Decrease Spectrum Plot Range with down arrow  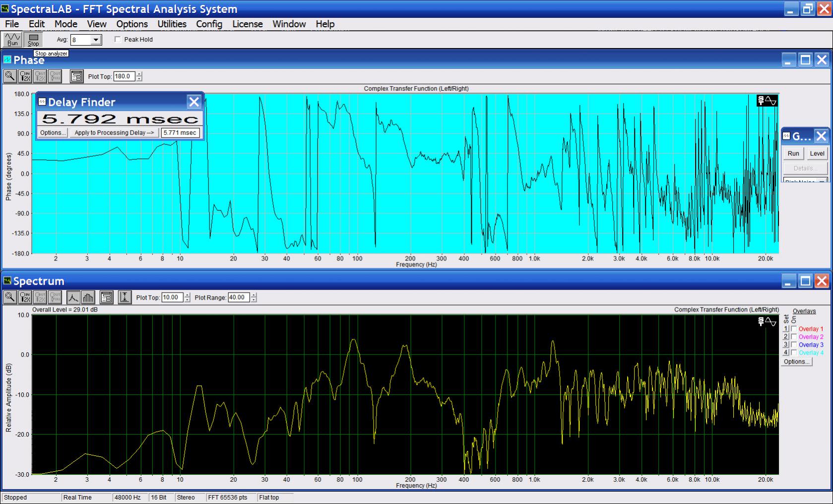pos(254,300)
